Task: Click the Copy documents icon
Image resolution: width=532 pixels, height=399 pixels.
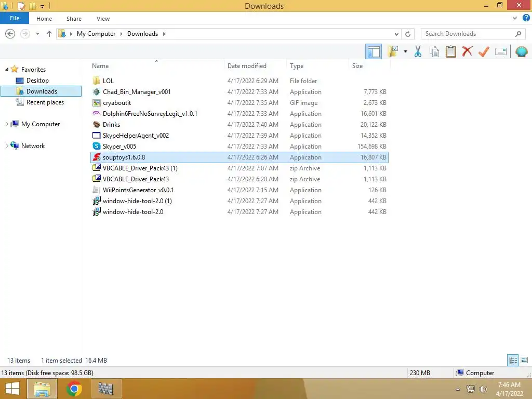Action: (x=434, y=51)
